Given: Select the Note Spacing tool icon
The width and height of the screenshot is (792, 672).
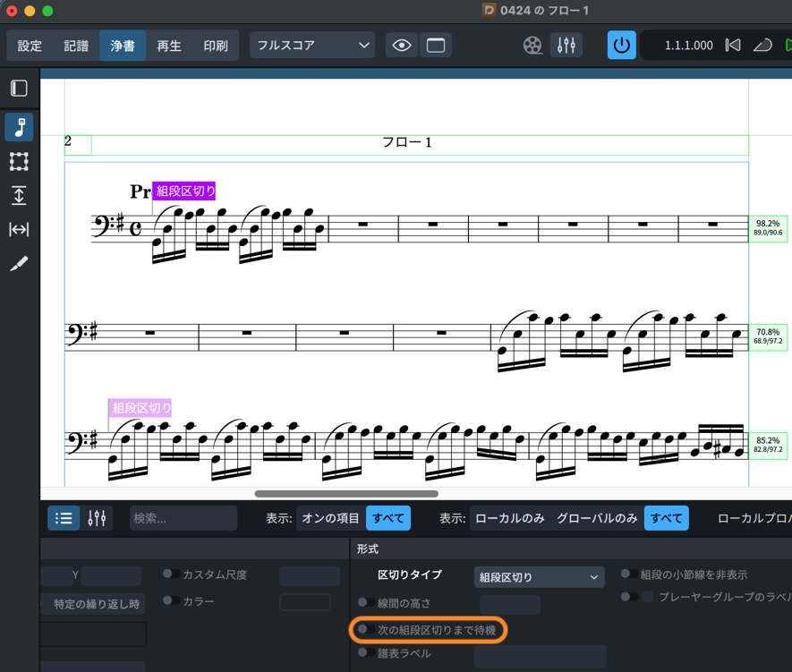Looking at the screenshot, I should click(x=19, y=230).
